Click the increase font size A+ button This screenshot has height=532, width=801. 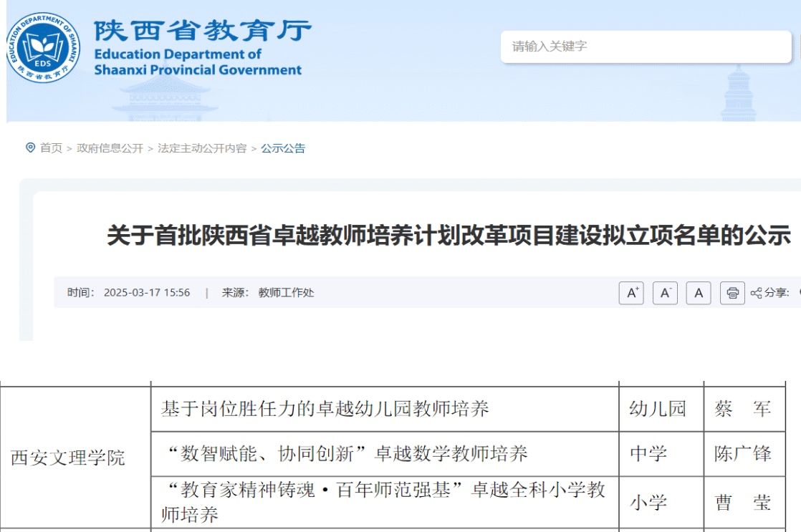click(631, 293)
